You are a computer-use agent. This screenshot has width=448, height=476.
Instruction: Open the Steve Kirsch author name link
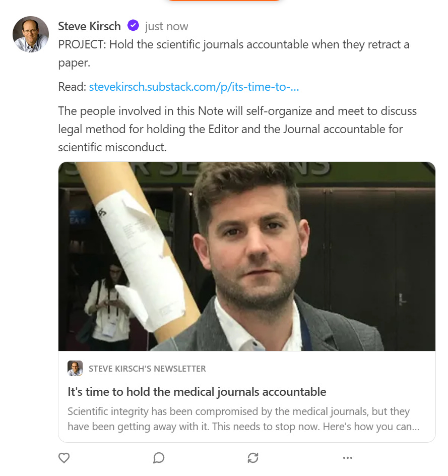point(89,26)
